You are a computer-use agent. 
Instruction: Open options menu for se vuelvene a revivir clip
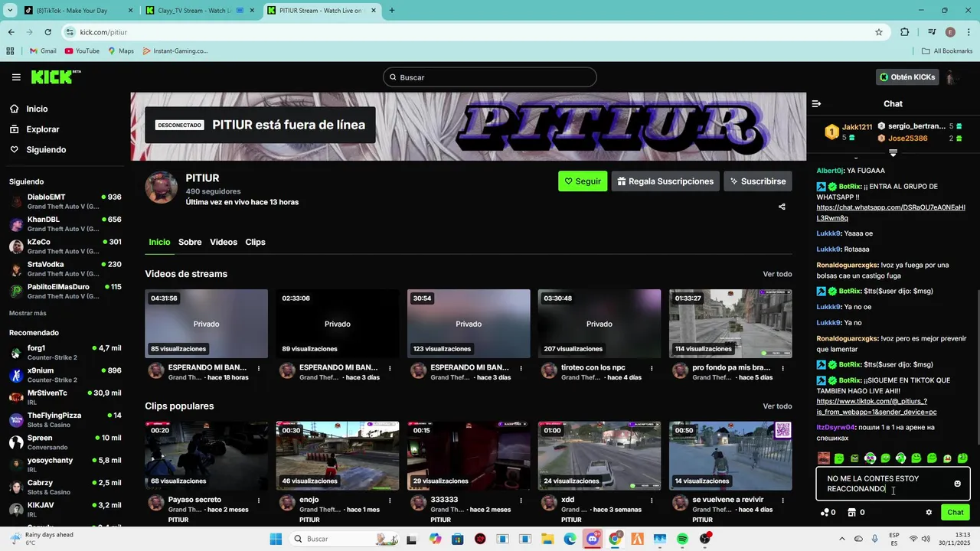click(x=782, y=500)
